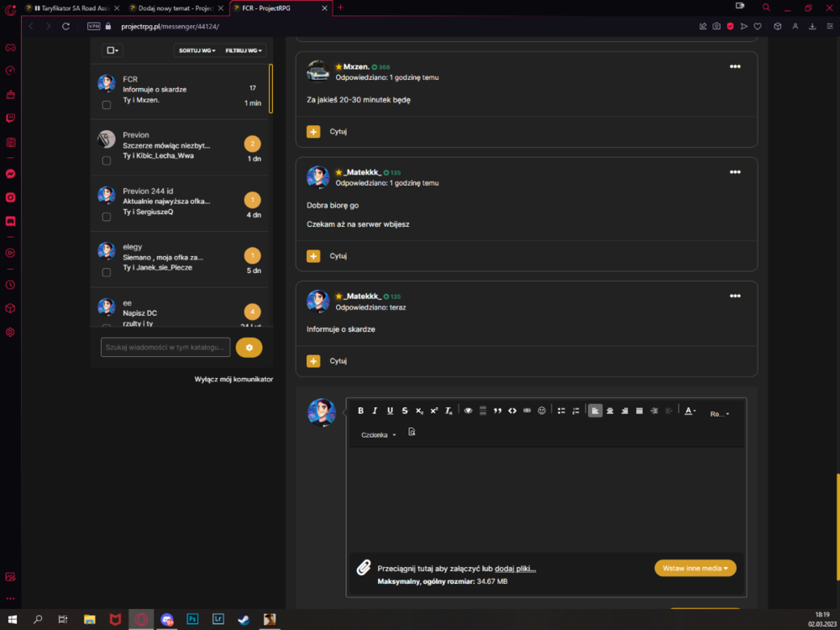Switch to the Dodaj nowy temat tab
The height and width of the screenshot is (630, 840).
(176, 8)
